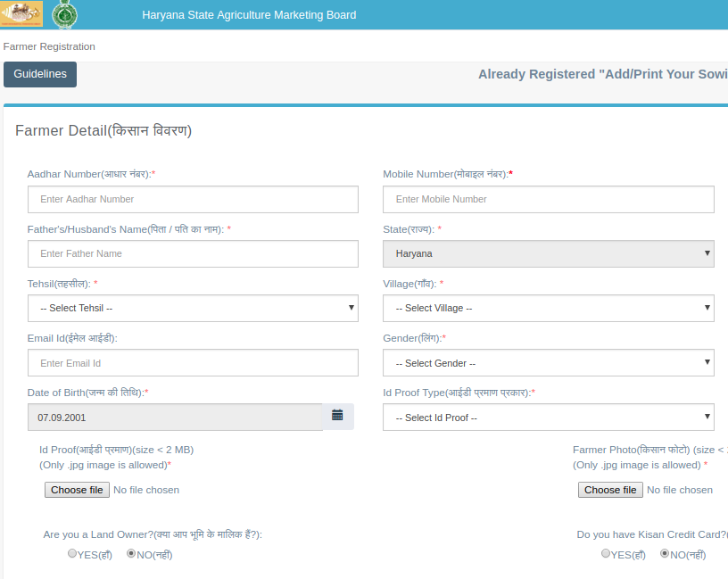This screenshot has width=728, height=579.
Task: Open the Select Gender dropdown
Action: (548, 363)
